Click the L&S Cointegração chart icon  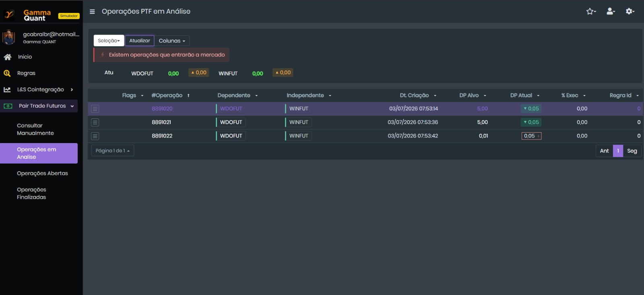(7, 89)
